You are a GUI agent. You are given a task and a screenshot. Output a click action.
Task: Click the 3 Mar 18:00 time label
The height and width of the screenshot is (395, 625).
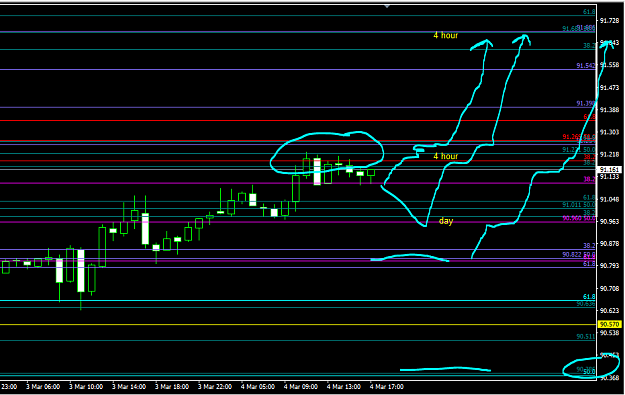172,387
